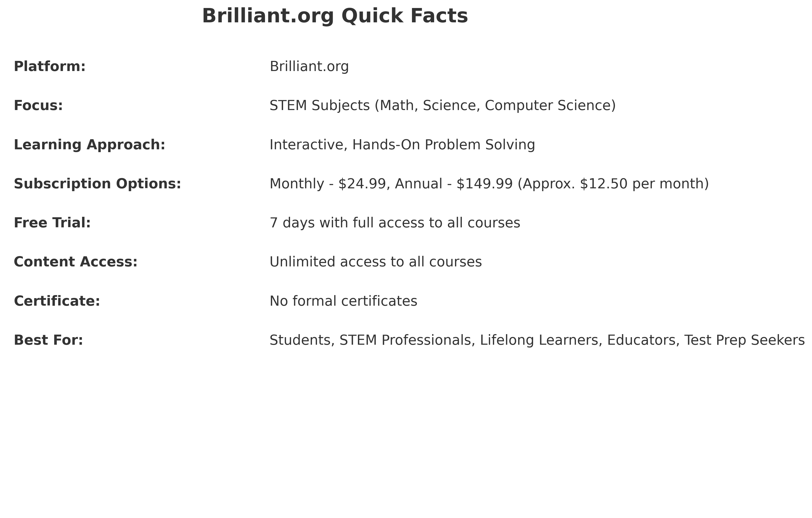The image size is (812, 518).
Task: Click the Monthly and Annual pricing text
Action: click(489, 184)
